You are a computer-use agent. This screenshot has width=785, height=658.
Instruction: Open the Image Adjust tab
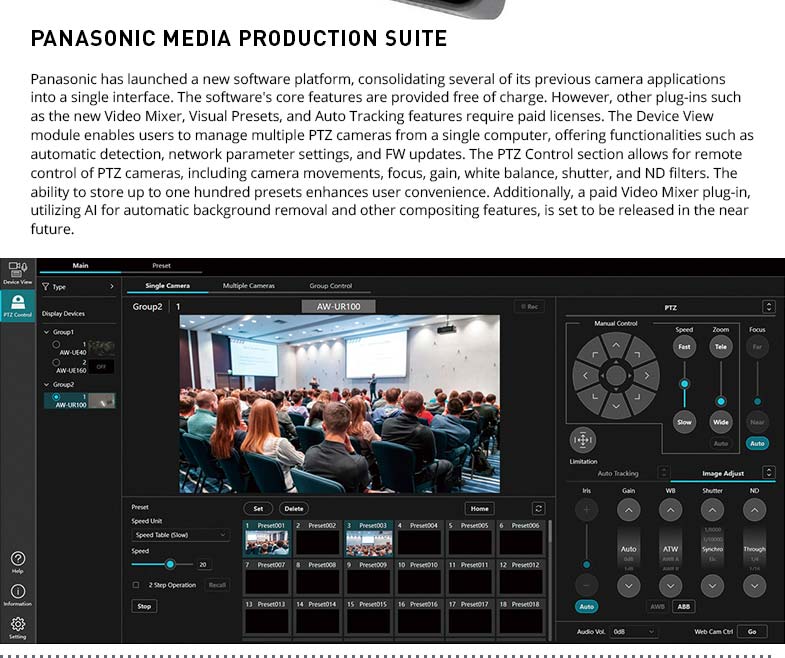(723, 473)
